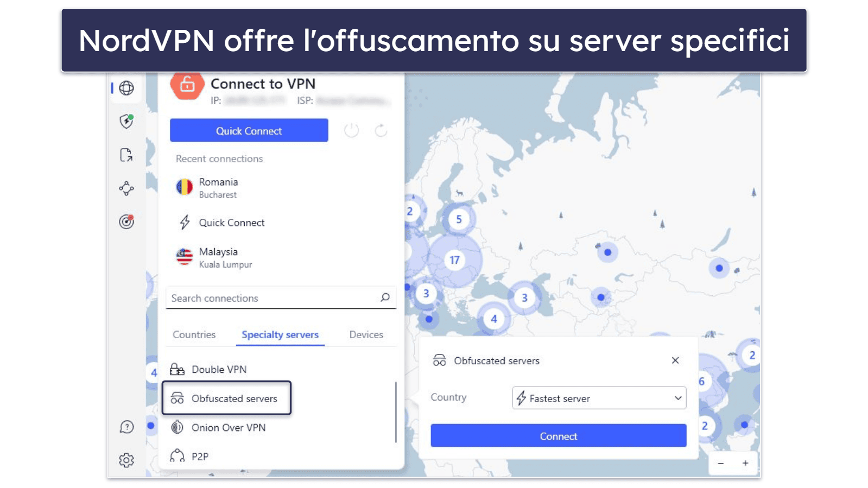Switch to the Countries tab

click(x=194, y=335)
